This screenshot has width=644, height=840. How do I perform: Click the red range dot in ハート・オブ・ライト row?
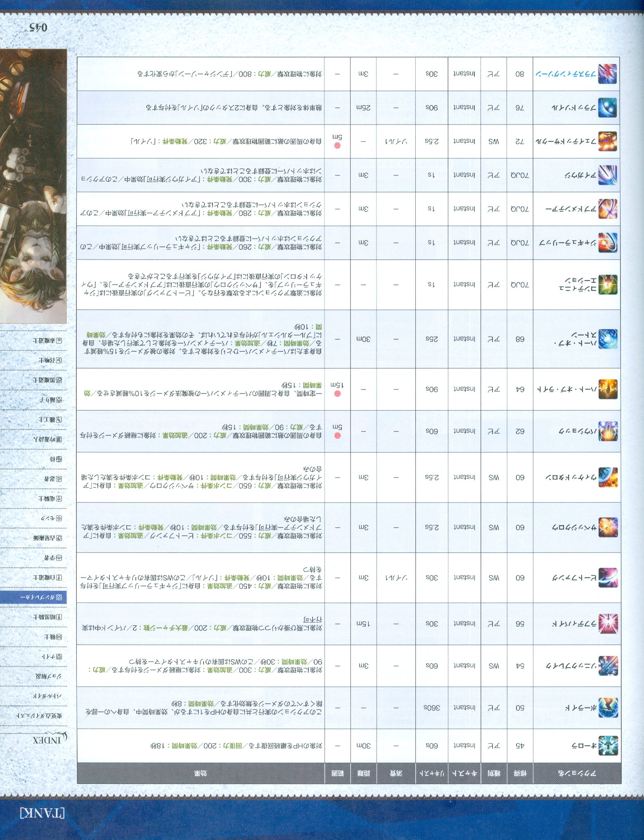tap(337, 393)
